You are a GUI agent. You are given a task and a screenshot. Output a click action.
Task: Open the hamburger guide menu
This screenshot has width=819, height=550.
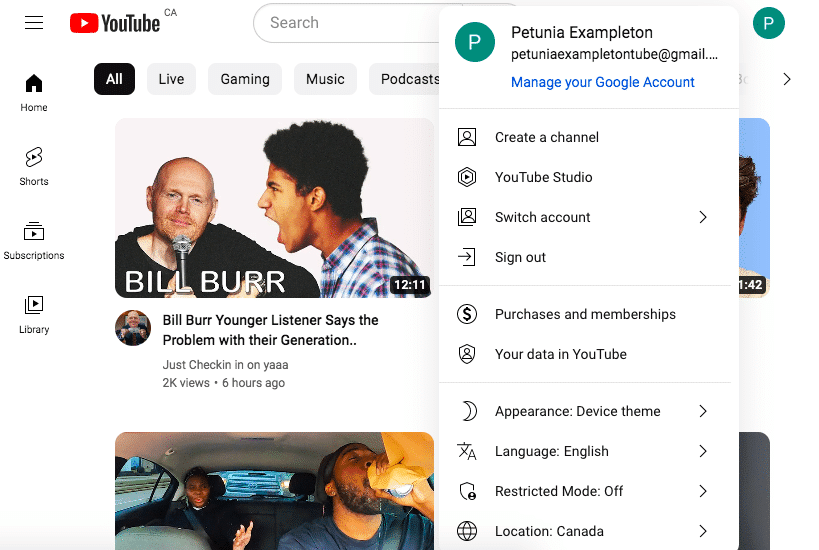coord(34,22)
